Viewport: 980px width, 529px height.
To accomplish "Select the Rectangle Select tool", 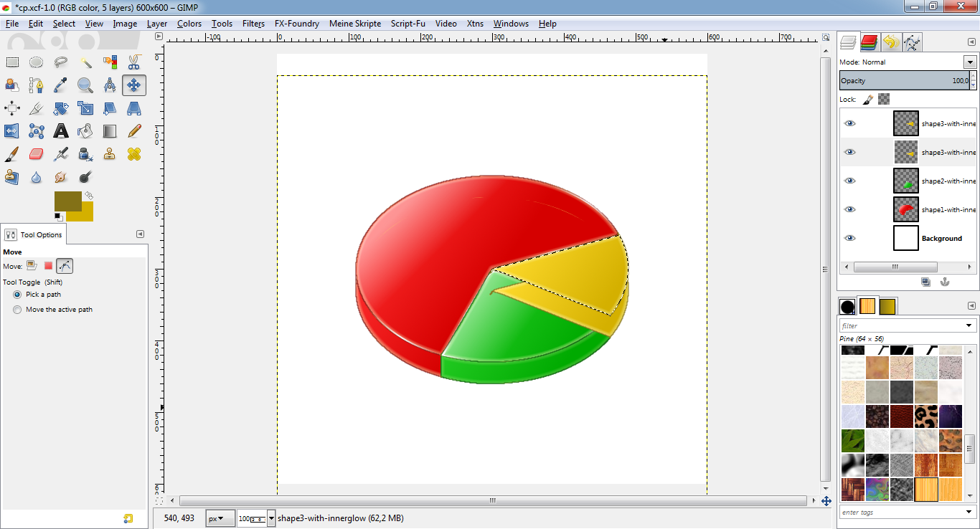I will point(12,62).
